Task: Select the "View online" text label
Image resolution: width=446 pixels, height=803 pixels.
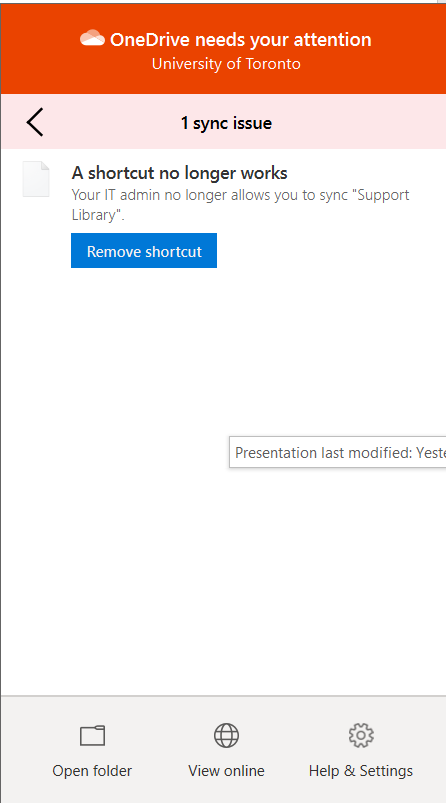Action: coord(226,771)
